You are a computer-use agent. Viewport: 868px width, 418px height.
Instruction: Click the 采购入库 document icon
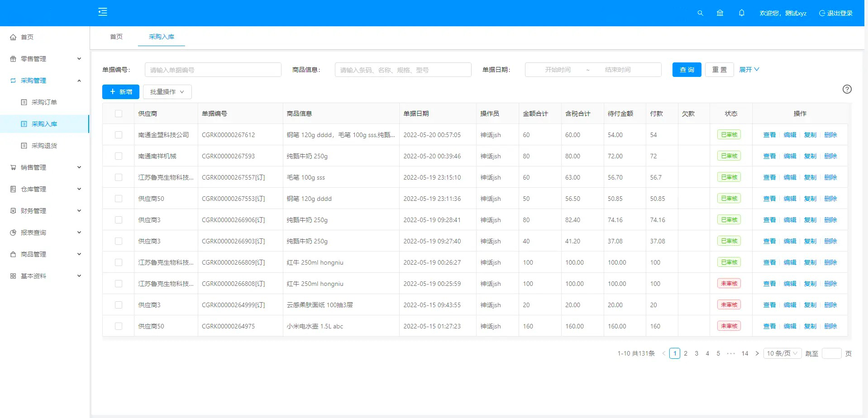[x=24, y=124]
